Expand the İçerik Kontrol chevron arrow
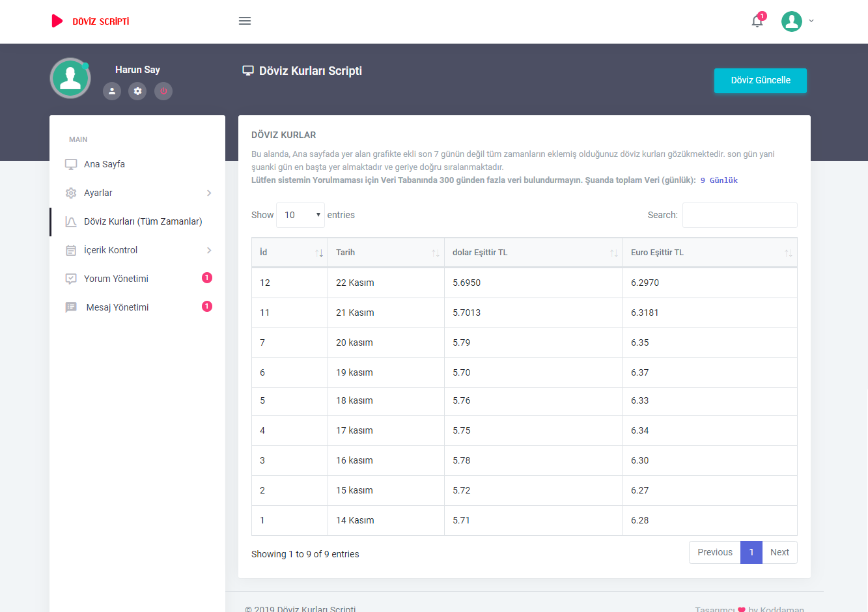The image size is (868, 612). tap(209, 250)
